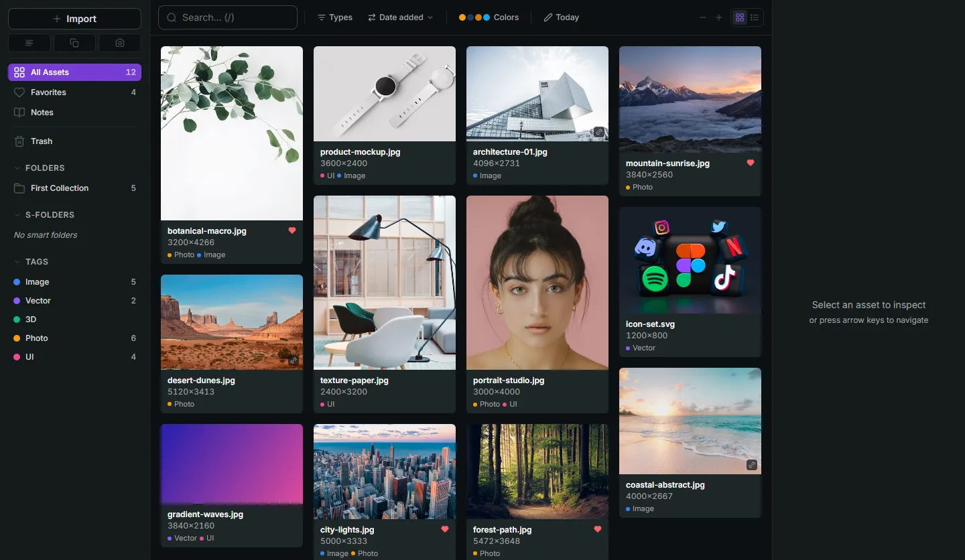Click the link icon on architecture-01.jpg
Image resolution: width=965 pixels, height=560 pixels.
(x=599, y=132)
